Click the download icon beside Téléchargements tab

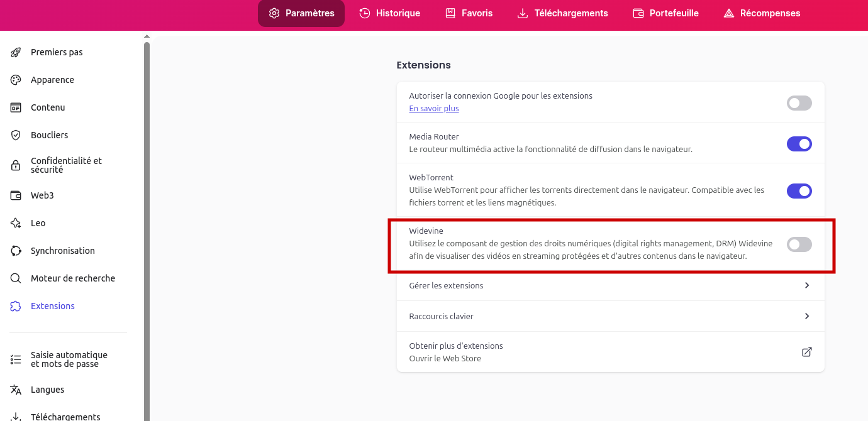click(x=523, y=13)
